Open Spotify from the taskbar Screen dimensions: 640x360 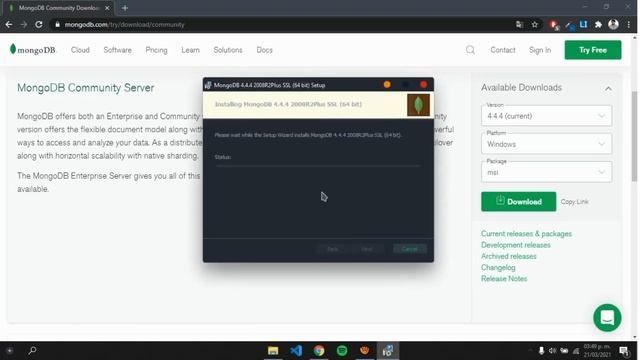click(x=342, y=351)
